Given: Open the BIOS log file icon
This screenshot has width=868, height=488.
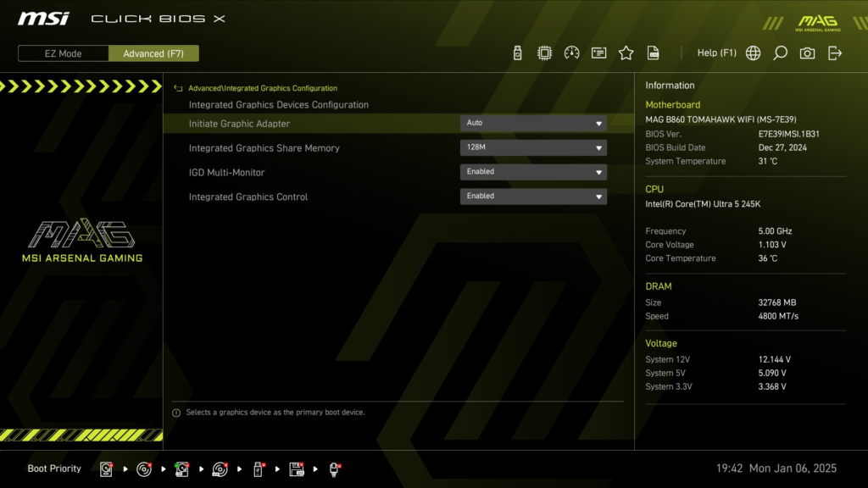Looking at the screenshot, I should click(x=653, y=52).
